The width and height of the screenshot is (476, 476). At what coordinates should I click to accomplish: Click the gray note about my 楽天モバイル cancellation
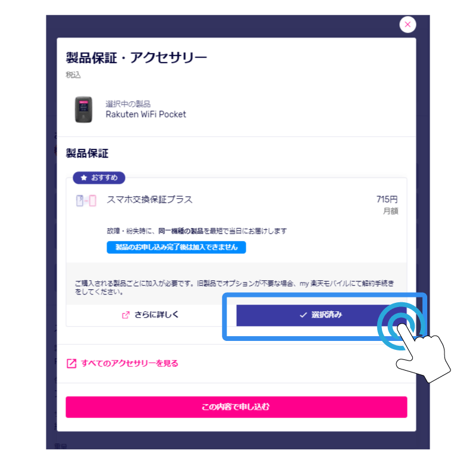(x=234, y=287)
